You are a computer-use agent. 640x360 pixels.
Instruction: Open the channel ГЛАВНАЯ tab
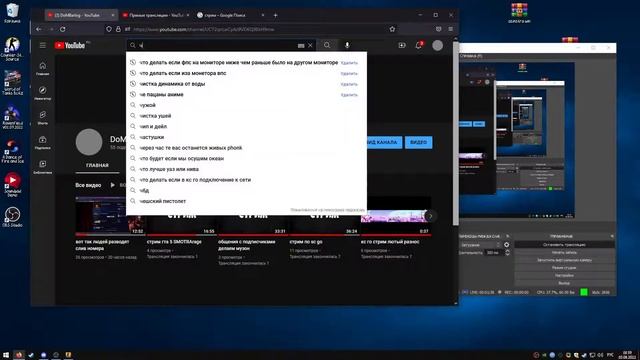pos(97,165)
